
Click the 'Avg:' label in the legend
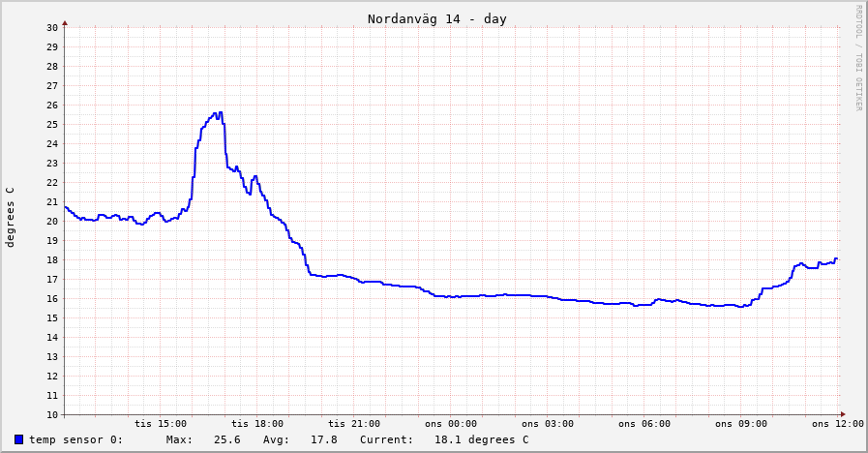pos(276,439)
